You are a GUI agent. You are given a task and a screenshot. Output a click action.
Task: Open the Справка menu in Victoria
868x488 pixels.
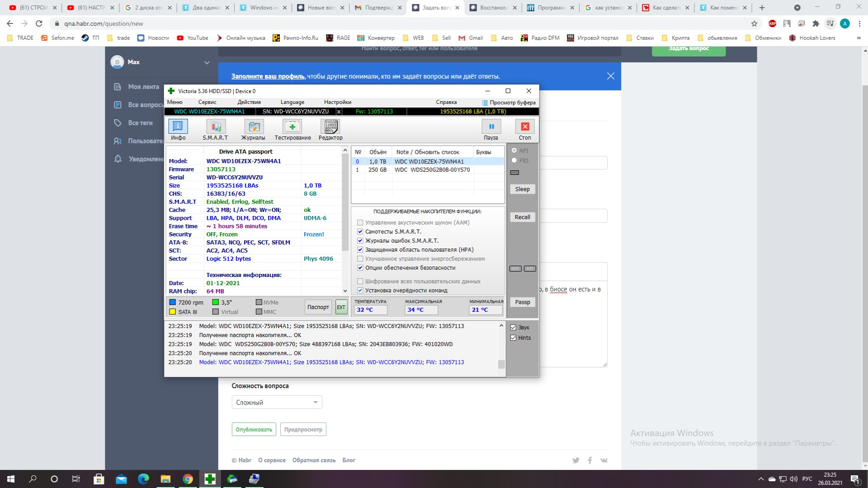[x=446, y=102]
